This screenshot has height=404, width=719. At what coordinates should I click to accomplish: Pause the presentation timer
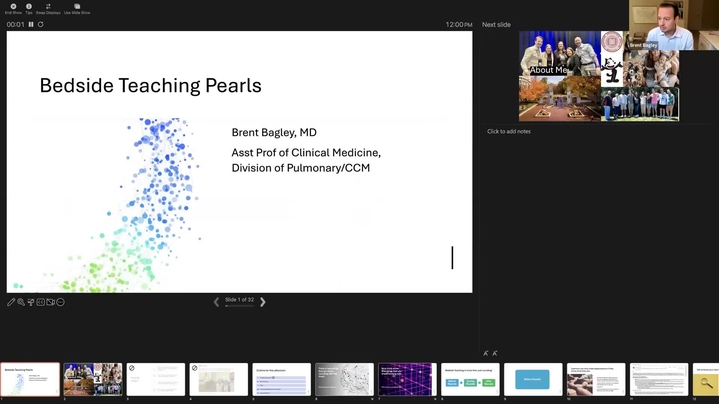[x=31, y=24]
